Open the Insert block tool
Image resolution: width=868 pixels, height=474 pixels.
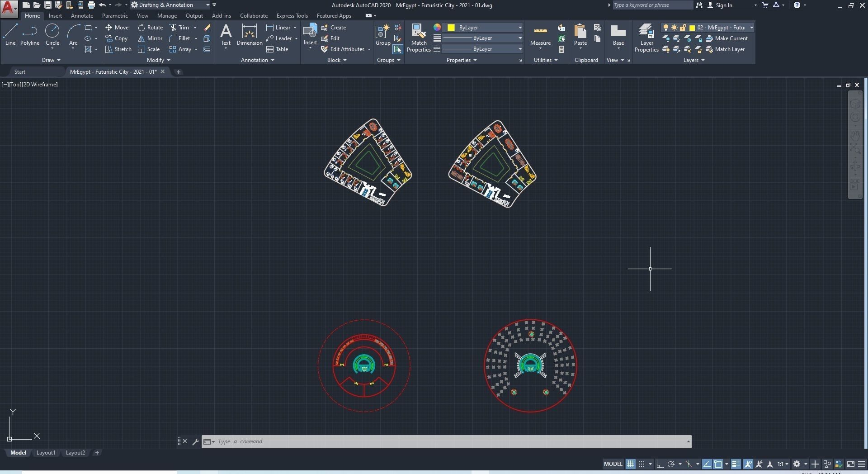tap(310, 35)
